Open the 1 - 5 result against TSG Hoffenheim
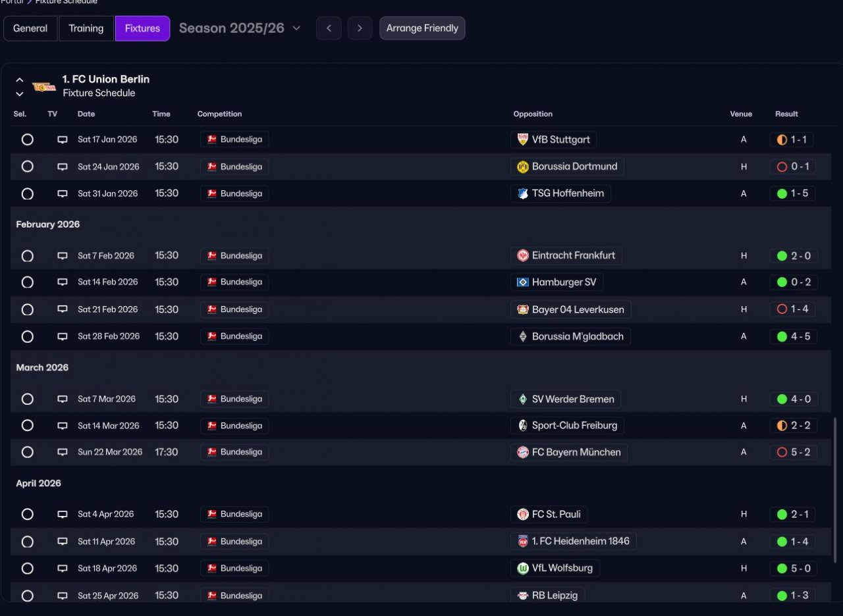 [x=794, y=193]
